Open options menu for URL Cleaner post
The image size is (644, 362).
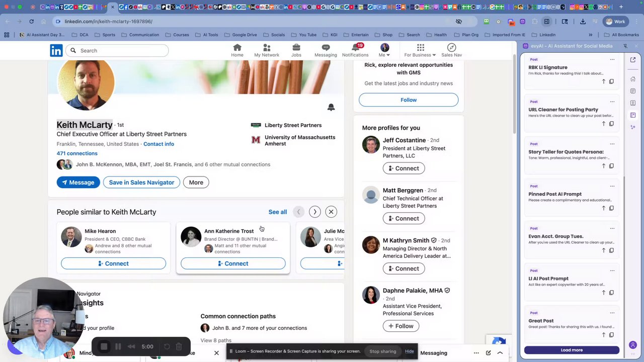[612, 102]
